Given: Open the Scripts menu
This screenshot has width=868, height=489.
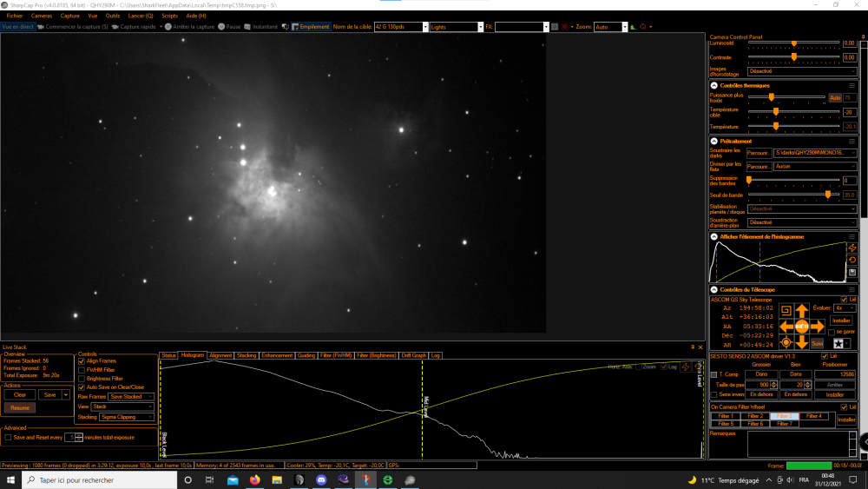Looking at the screenshot, I should pos(169,16).
